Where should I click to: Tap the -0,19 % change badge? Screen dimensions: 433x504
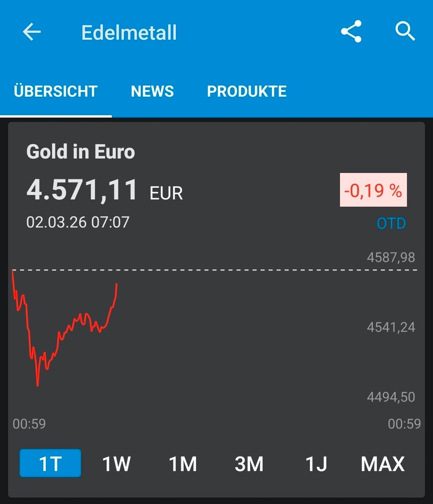coord(373,190)
